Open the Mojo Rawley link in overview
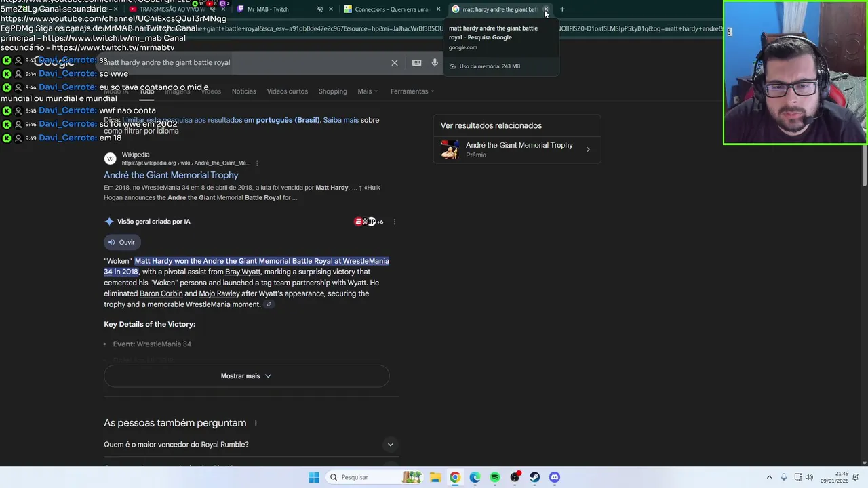 pyautogui.click(x=219, y=293)
